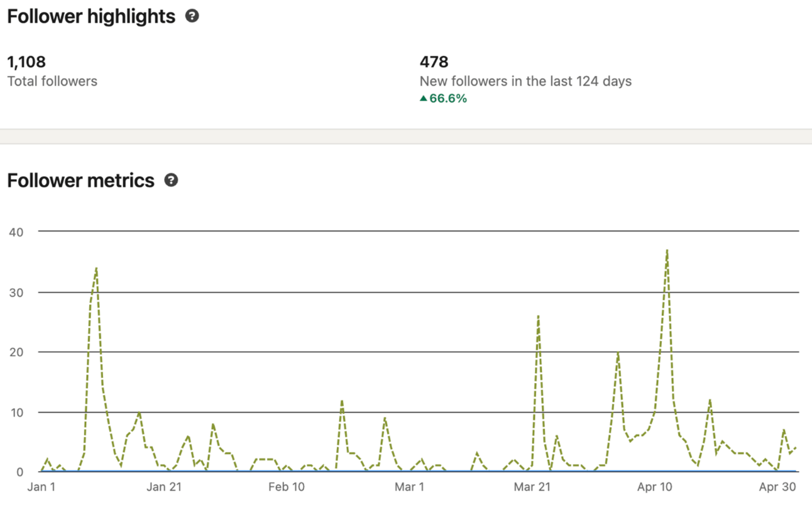Select the Apr 30 date marker

(778, 487)
